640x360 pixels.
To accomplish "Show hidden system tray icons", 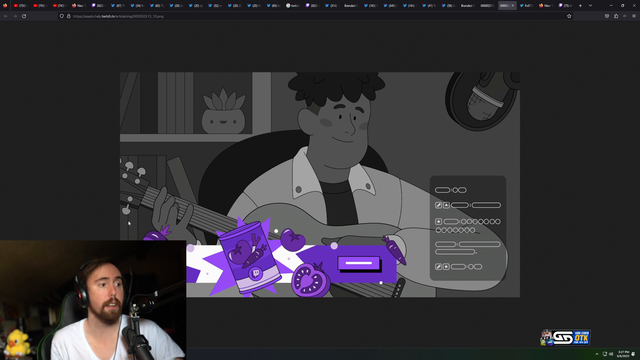I will coord(597,354).
